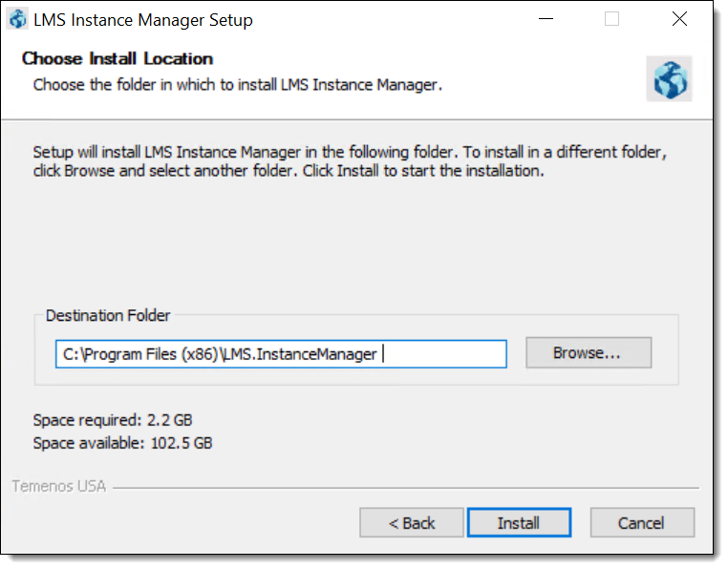Click the subheading about choosing the install folder
This screenshot has height=569, width=728.
tap(237, 85)
